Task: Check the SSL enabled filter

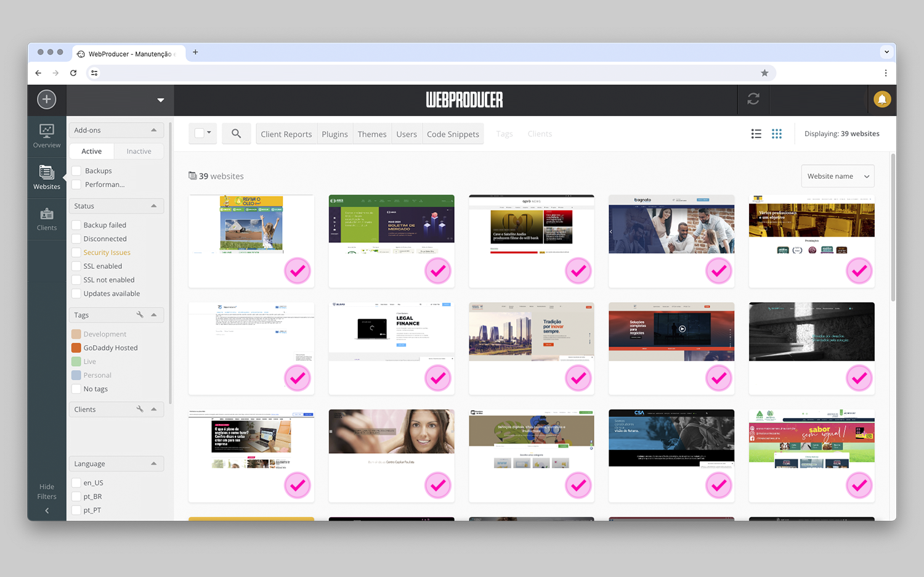Action: click(76, 266)
